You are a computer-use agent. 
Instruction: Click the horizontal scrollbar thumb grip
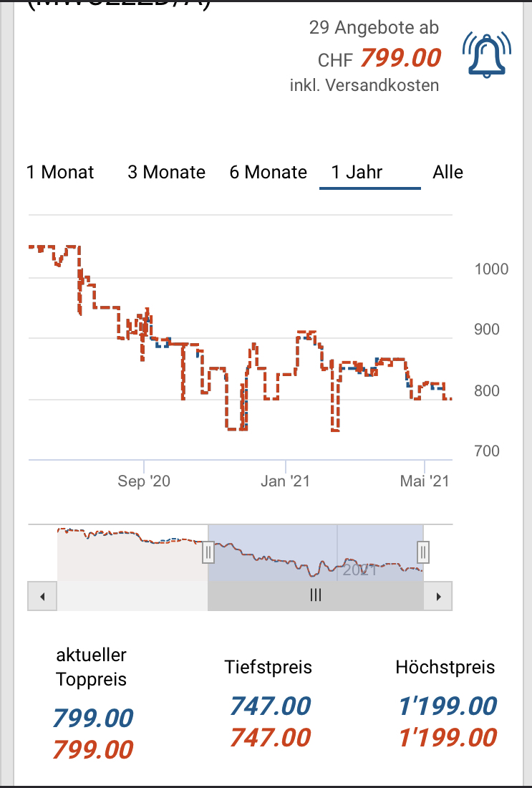[x=315, y=595]
